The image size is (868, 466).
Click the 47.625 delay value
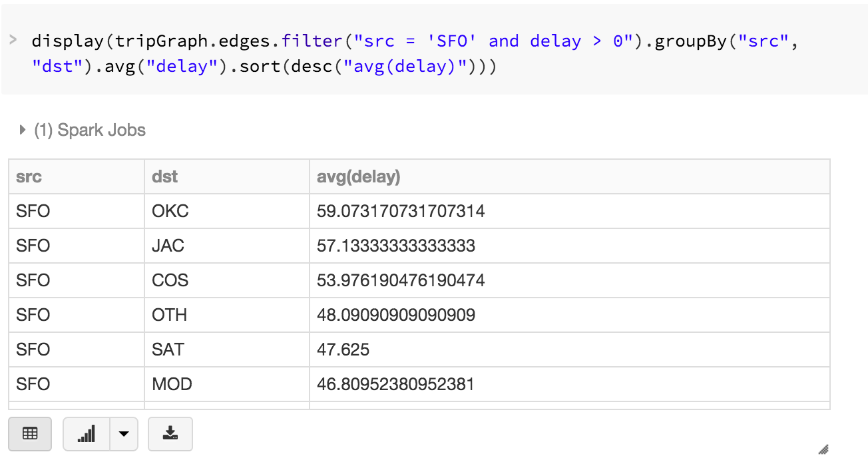343,349
